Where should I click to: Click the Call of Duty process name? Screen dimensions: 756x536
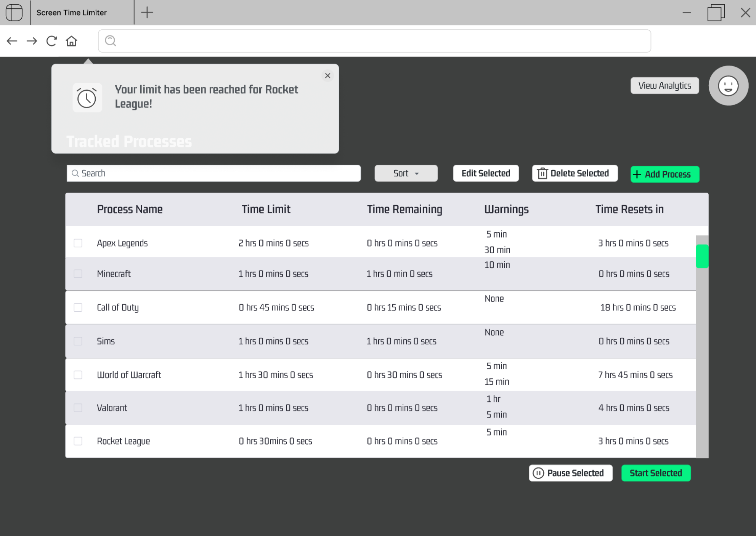tap(118, 307)
